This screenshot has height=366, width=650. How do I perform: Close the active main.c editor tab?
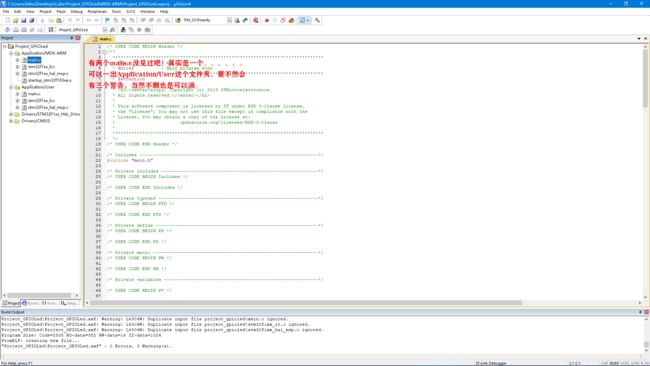tap(645, 38)
